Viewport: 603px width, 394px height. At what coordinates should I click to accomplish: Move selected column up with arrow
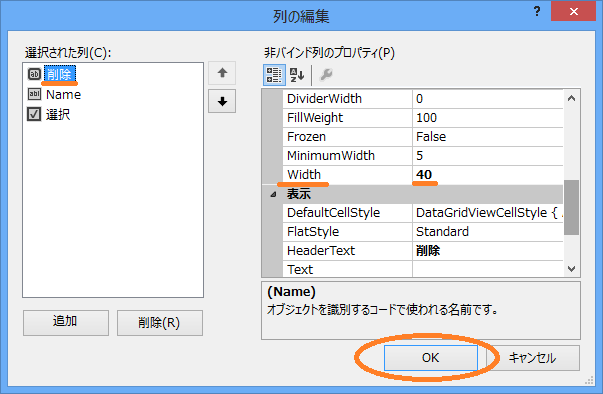pyautogui.click(x=222, y=73)
